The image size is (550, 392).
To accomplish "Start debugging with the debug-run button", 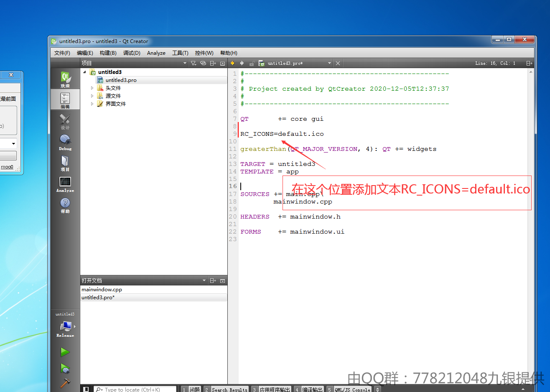I will pyautogui.click(x=65, y=369).
